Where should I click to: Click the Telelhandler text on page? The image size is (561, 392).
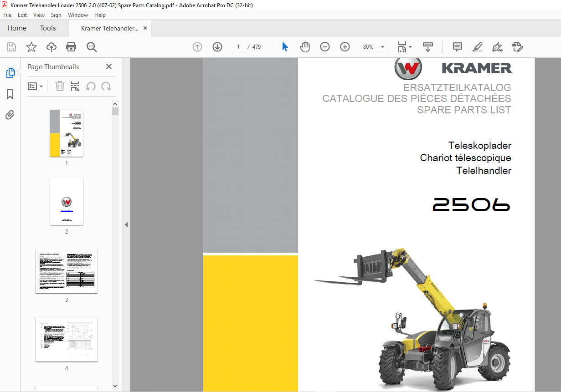click(484, 171)
